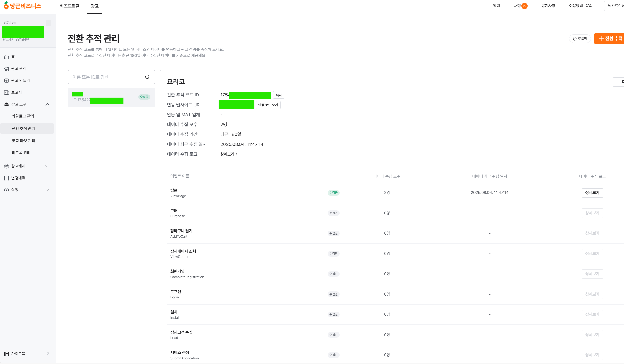The height and width of the screenshot is (364, 624).
Task: Open 광고 관리 in the sidebar
Action: [x=19, y=68]
